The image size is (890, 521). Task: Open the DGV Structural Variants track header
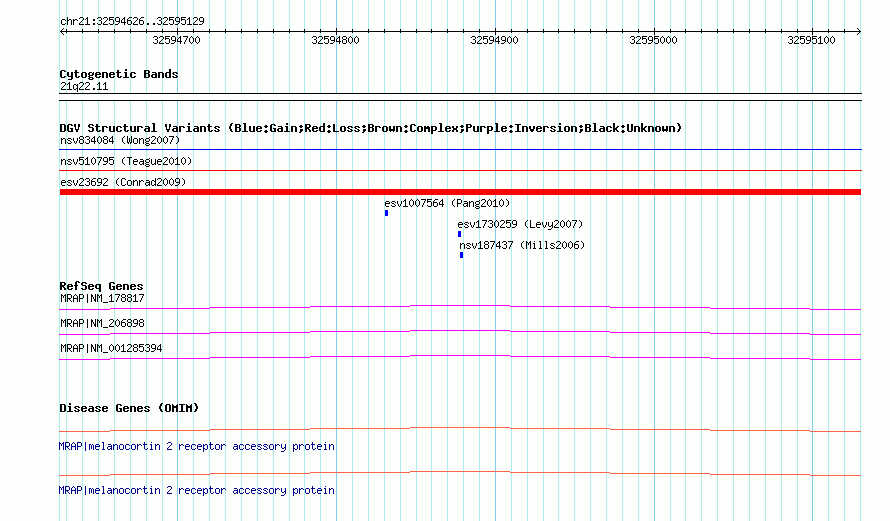[x=371, y=128]
